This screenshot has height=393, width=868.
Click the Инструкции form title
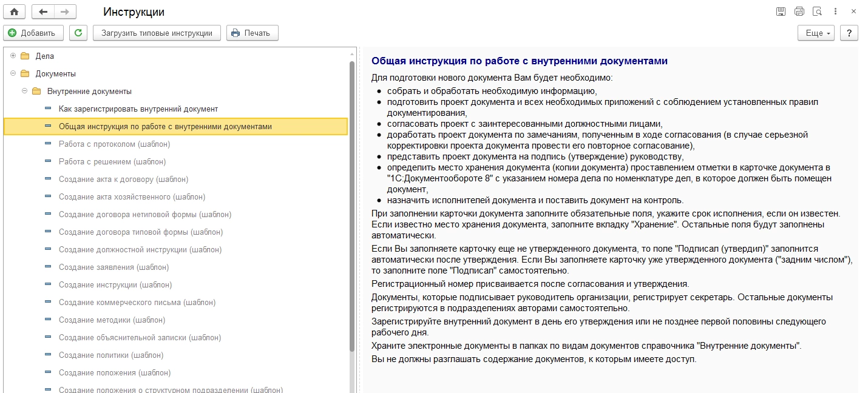(134, 12)
